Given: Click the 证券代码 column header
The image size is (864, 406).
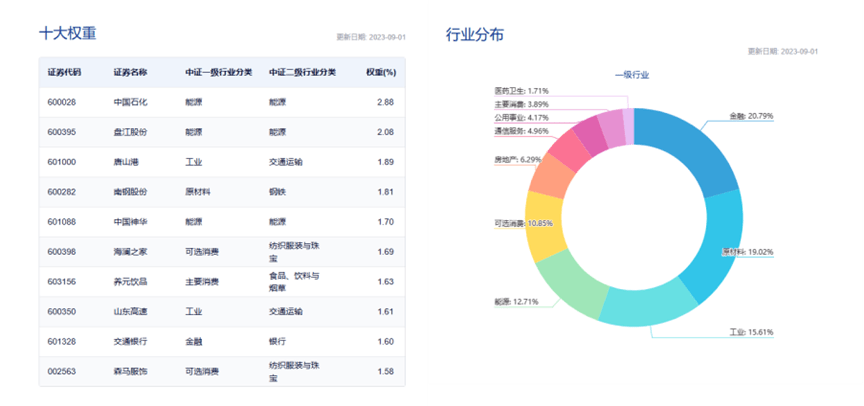Looking at the screenshot, I should pyautogui.click(x=64, y=73).
